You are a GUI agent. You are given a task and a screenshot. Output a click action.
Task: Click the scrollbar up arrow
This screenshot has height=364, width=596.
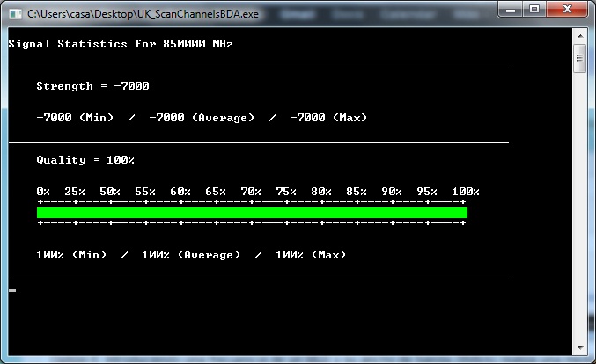(x=580, y=36)
